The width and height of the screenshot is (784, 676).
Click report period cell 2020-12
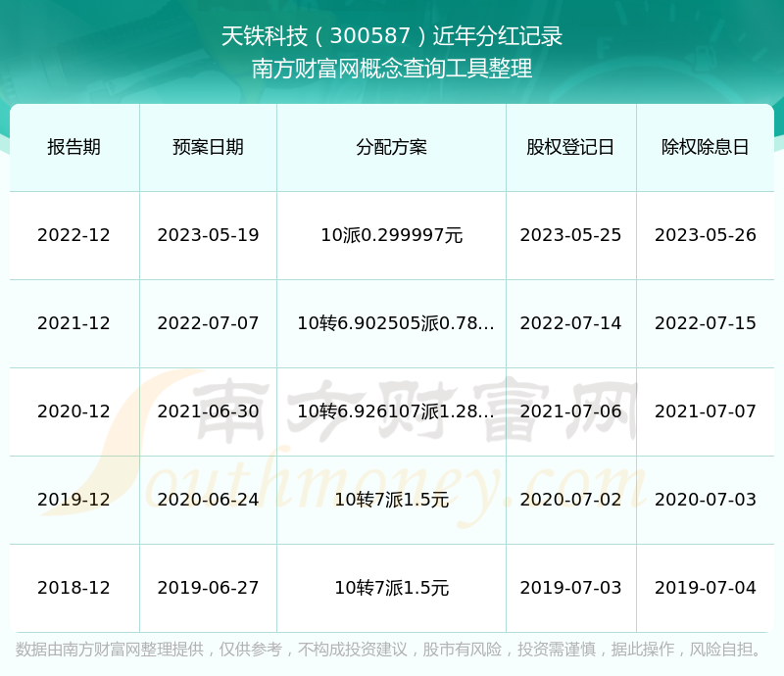(x=74, y=411)
